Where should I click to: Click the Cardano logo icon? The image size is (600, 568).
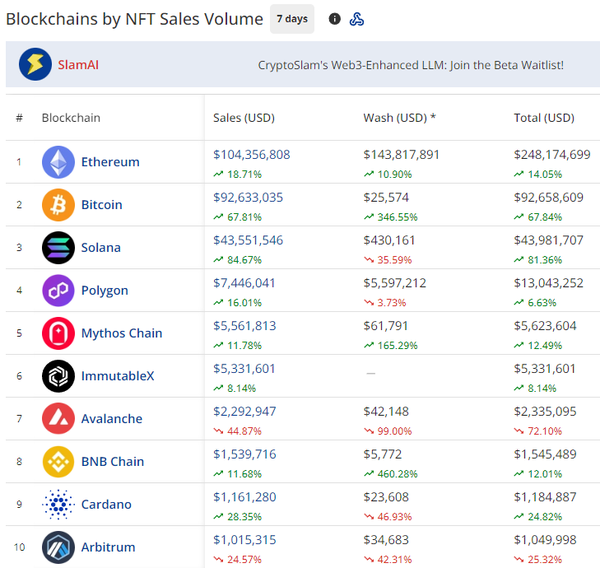tap(58, 505)
